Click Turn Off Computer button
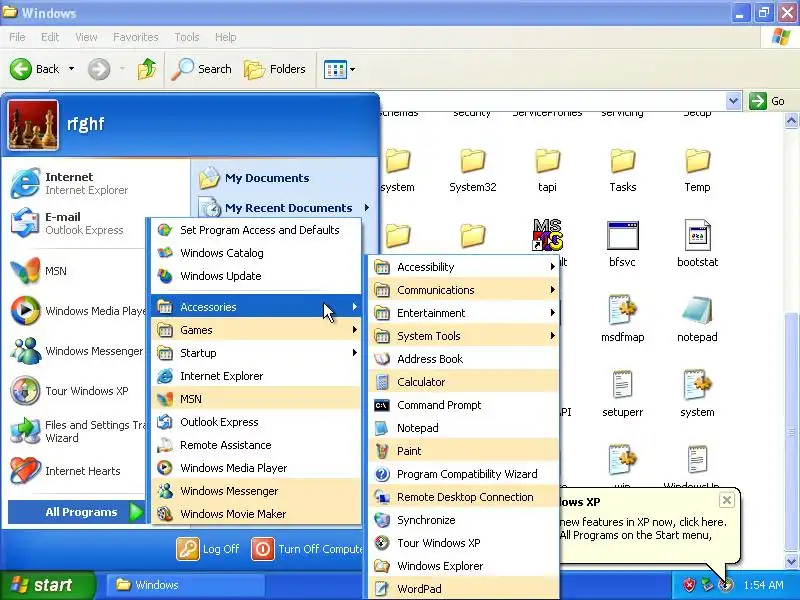The image size is (800, 600). [307, 549]
